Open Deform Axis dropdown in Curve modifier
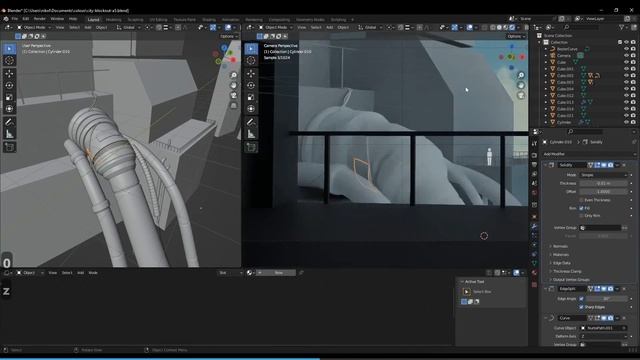Viewport: 640px width, 360px height. coord(603,336)
